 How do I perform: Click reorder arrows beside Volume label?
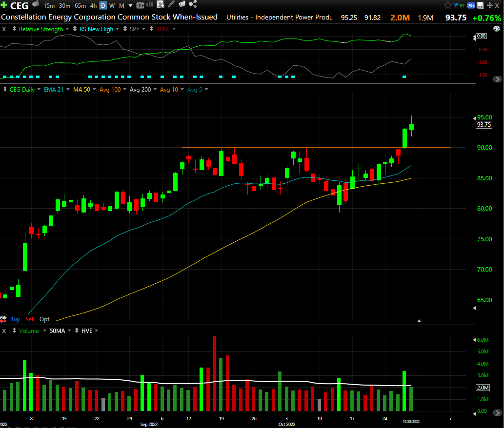tap(14, 331)
